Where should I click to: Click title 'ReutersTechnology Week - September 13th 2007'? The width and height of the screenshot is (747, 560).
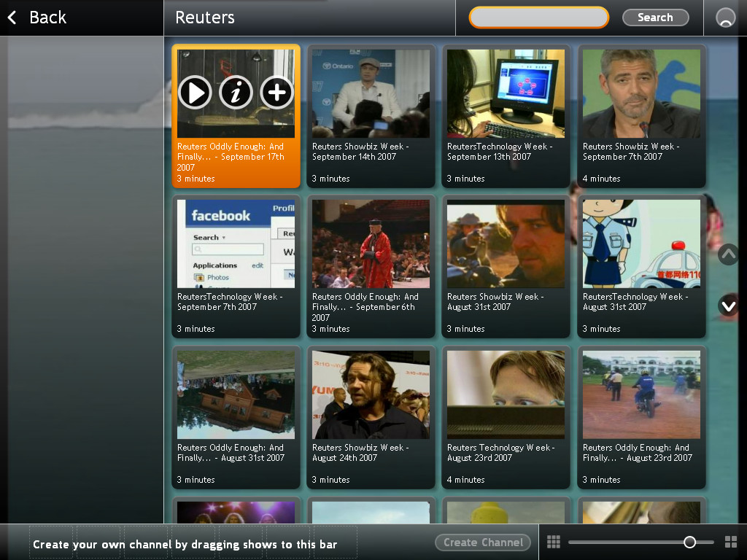[500, 152]
